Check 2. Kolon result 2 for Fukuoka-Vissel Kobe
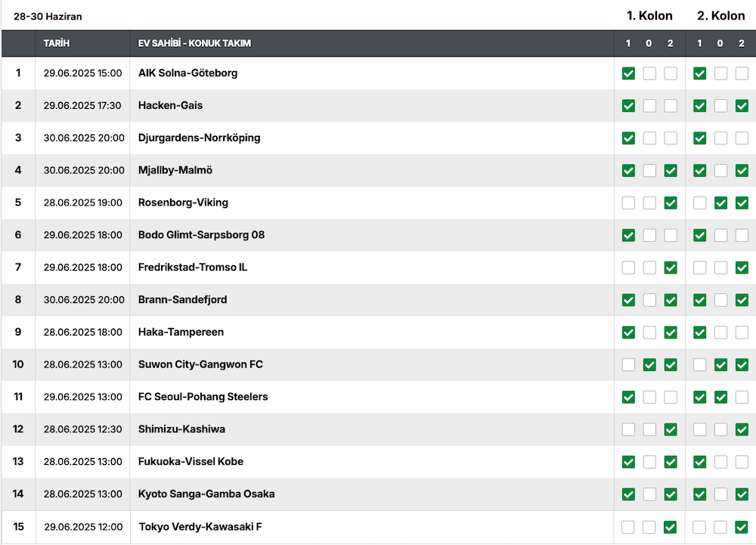Viewport: 756px width, 545px height. [742, 462]
